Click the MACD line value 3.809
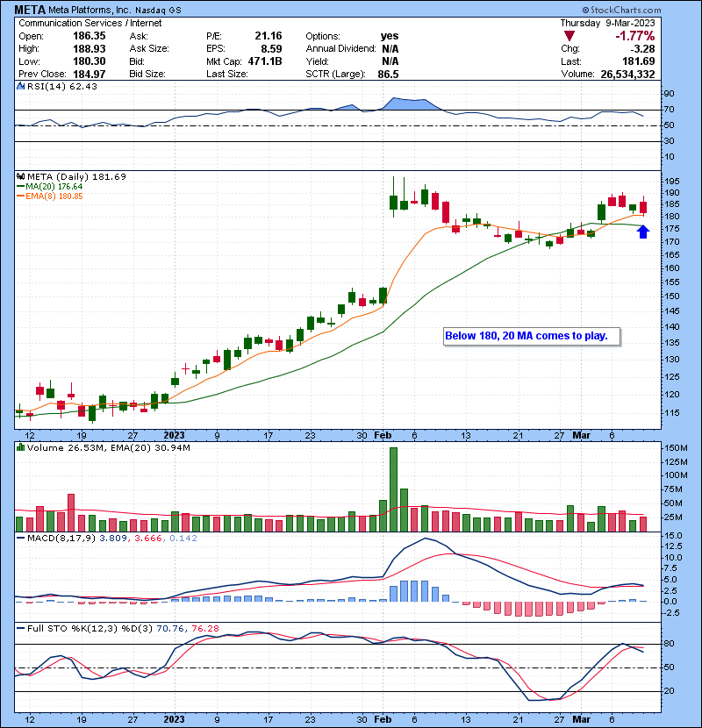This screenshot has width=702, height=728. tap(113, 539)
